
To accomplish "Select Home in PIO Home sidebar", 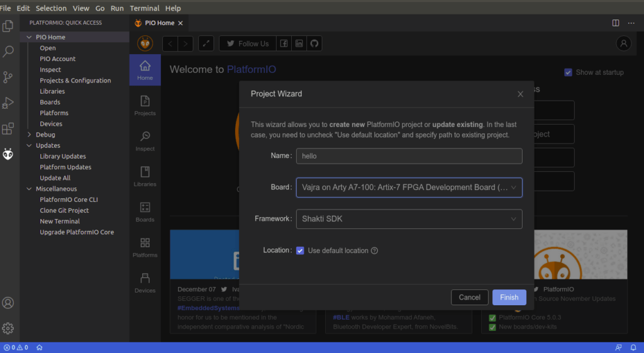I will point(145,70).
